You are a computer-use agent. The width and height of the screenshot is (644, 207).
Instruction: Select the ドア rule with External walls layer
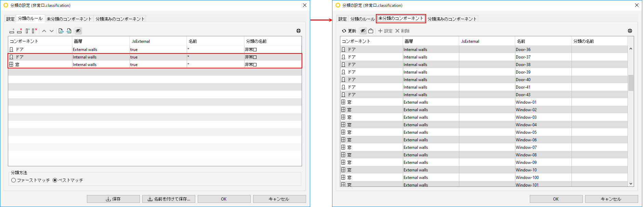pos(155,49)
